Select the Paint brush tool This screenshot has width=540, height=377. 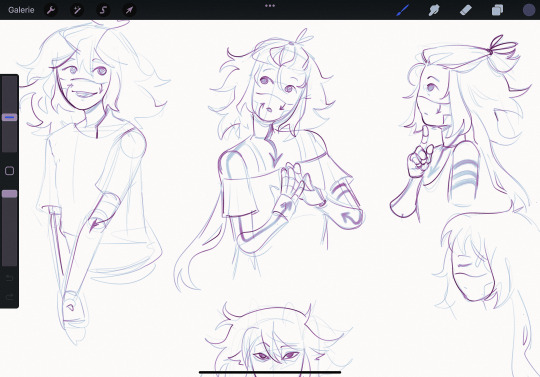(x=403, y=10)
